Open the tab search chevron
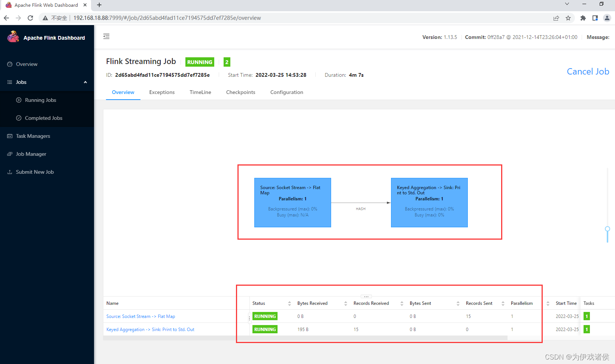The height and width of the screenshot is (364, 615). point(567,4)
